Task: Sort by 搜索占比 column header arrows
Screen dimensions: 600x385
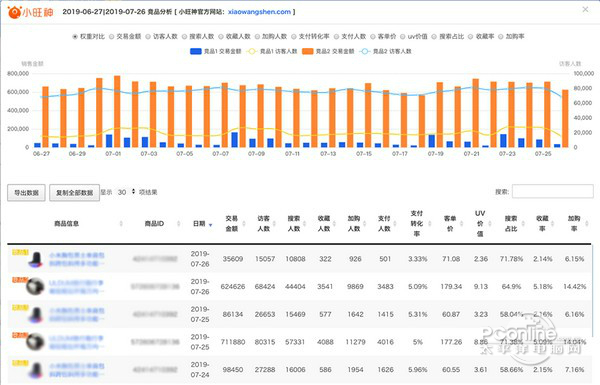Action: pos(523,223)
